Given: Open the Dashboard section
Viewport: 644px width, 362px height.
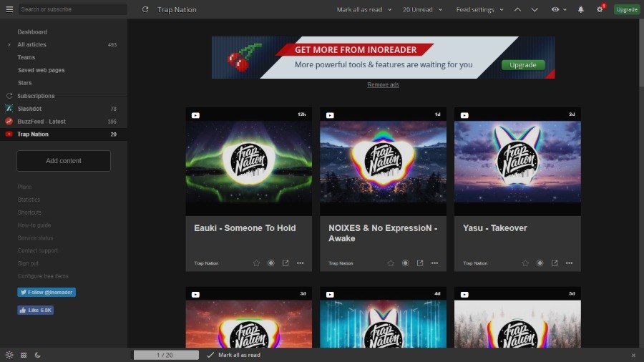Looking at the screenshot, I should 32,32.
